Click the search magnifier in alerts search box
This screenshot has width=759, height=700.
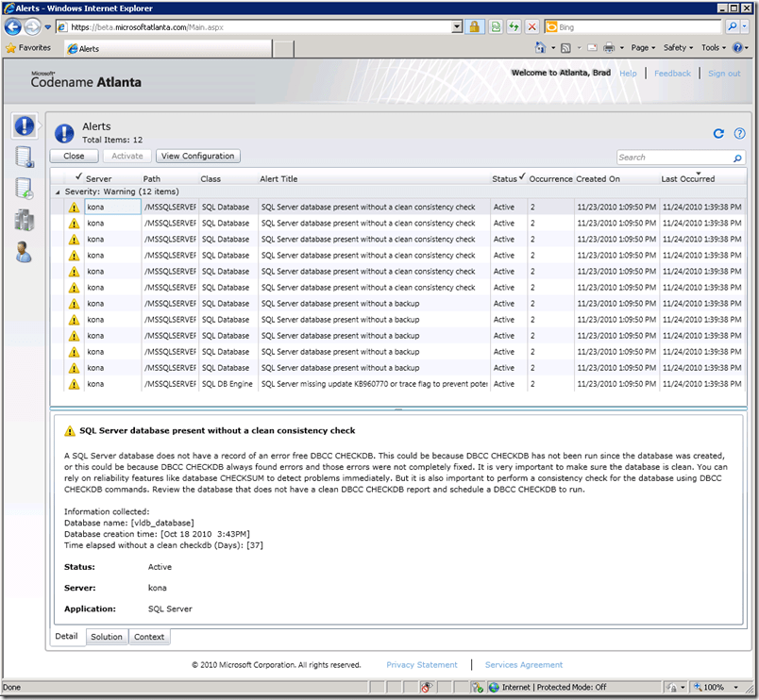pos(737,158)
